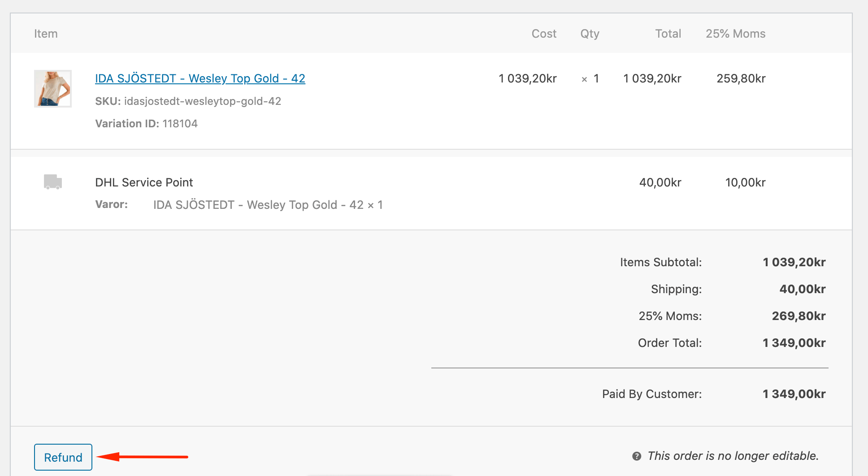Click the DHL Service Point shipping name
The height and width of the screenshot is (476, 868).
(144, 182)
